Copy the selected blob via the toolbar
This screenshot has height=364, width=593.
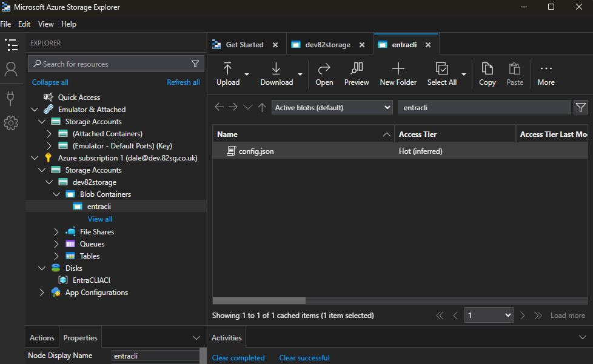[x=487, y=74]
